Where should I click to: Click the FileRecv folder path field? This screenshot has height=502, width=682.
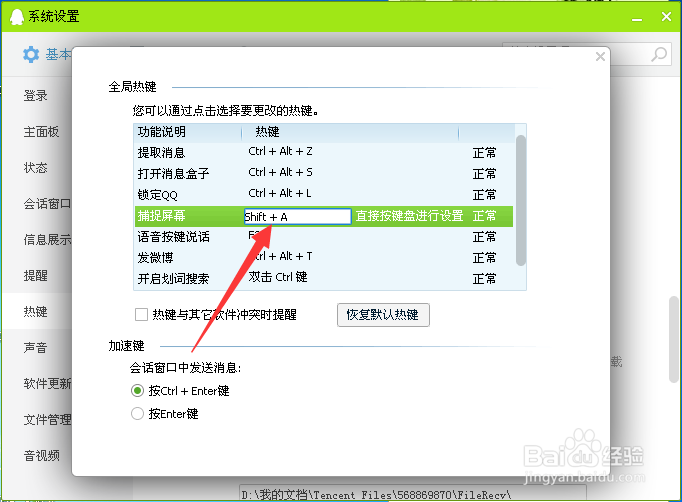click(412, 494)
